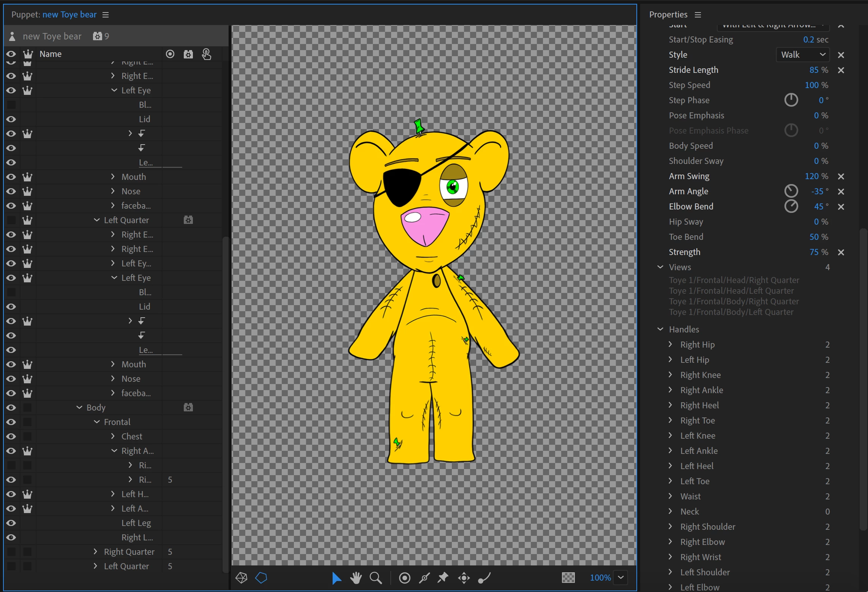Screen dimensions: 868x592
Task: Hide the Left Leg layer
Action: click(11, 523)
